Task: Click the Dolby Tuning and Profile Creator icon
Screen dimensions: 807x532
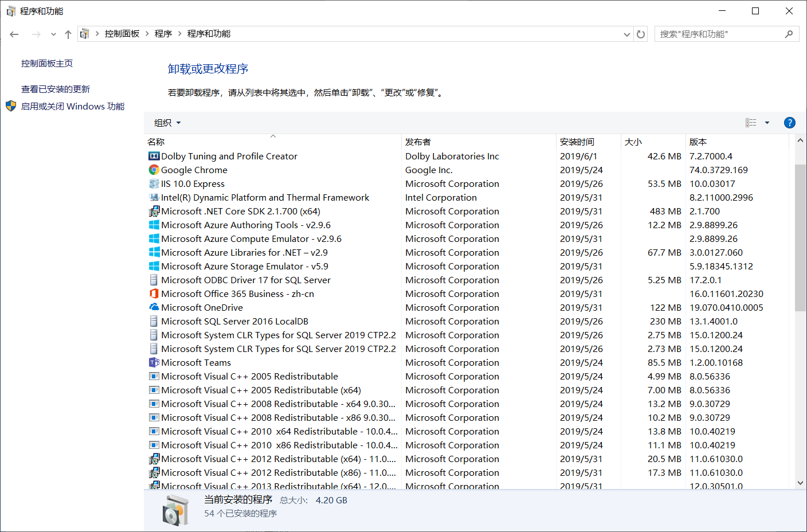Action: pos(154,156)
